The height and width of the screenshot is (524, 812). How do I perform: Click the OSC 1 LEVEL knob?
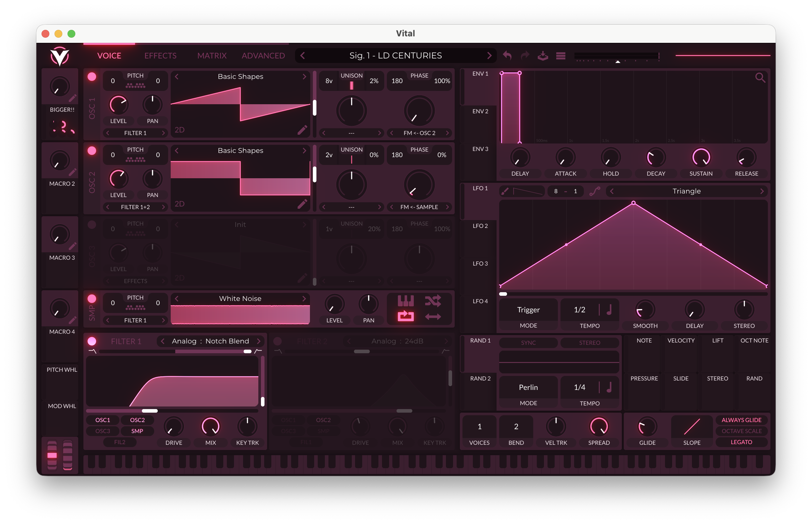pyautogui.click(x=118, y=105)
